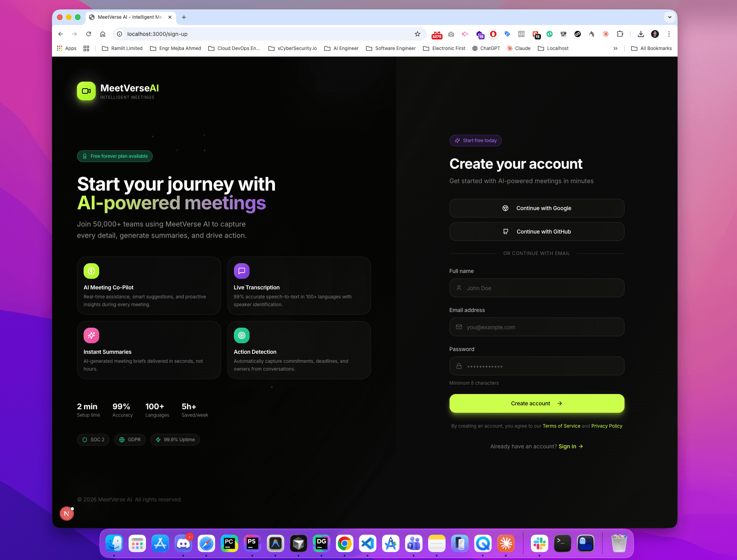Open Discord from the Dock
The height and width of the screenshot is (560, 737).
[184, 543]
